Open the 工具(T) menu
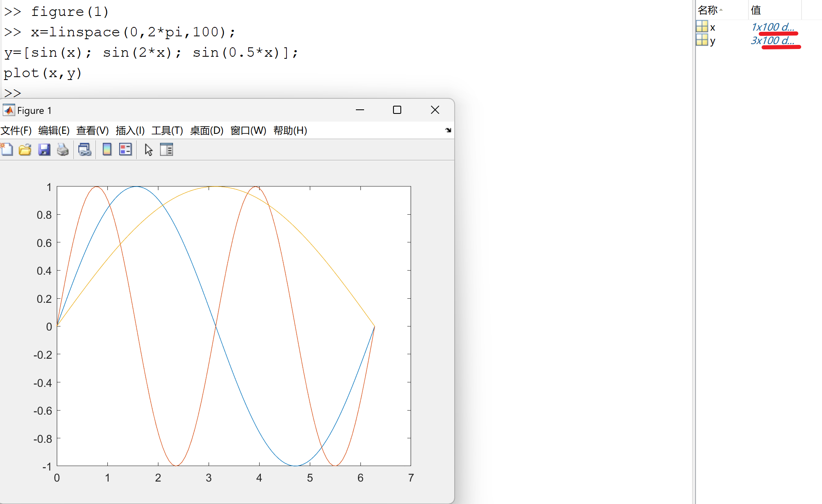The image size is (822, 504). 167,131
